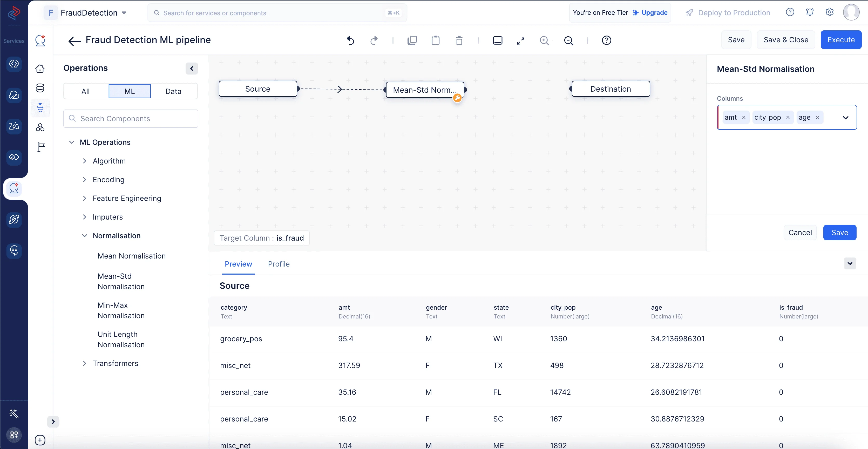Click the redo arrow icon

(x=374, y=40)
